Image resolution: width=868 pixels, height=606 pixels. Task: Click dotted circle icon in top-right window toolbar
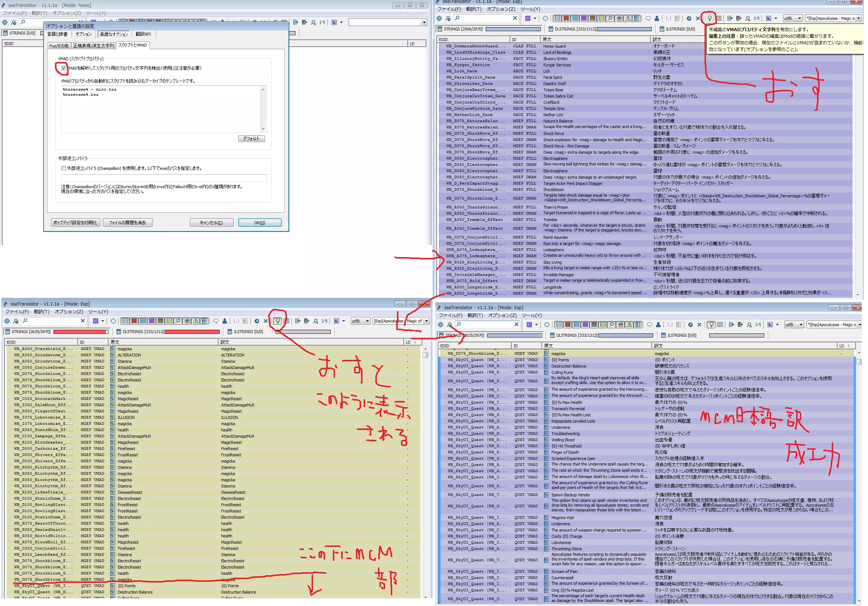545,19
